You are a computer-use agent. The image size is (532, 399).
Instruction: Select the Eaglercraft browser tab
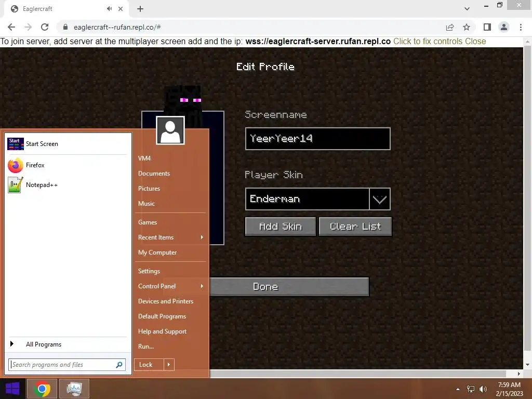click(x=66, y=9)
